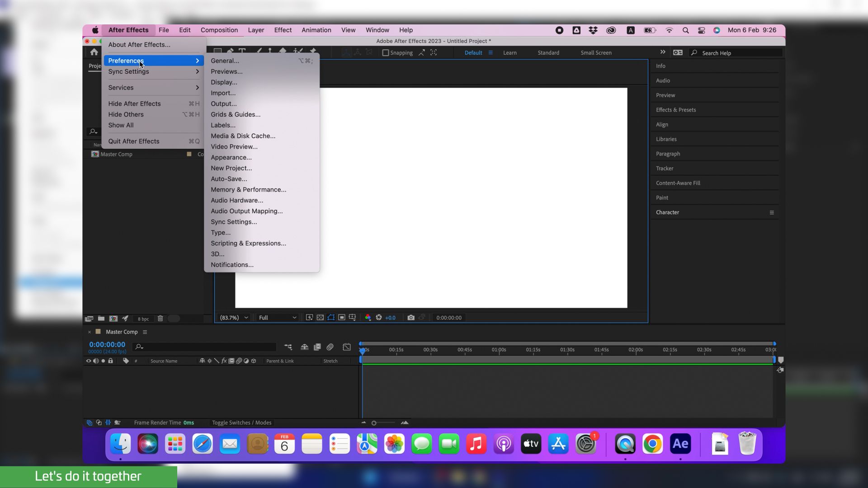Click Toggle Switches / Modes button
Screen dimensions: 868x488
click(x=241, y=423)
